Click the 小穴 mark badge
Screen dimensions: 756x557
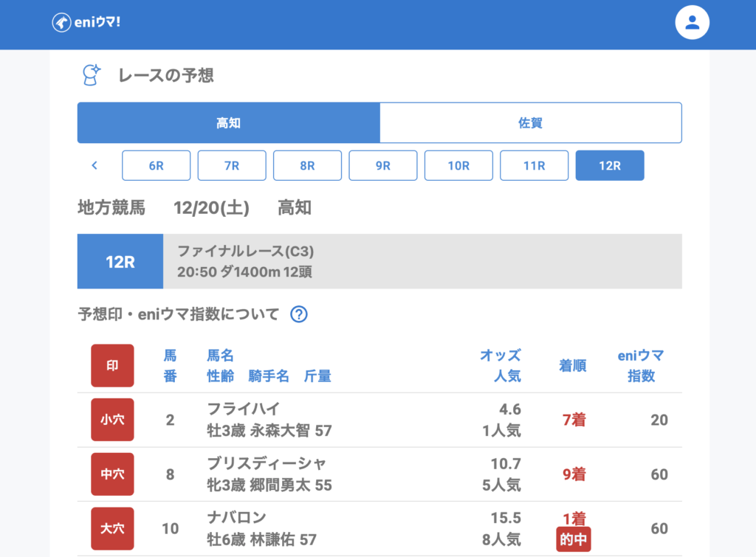point(112,420)
